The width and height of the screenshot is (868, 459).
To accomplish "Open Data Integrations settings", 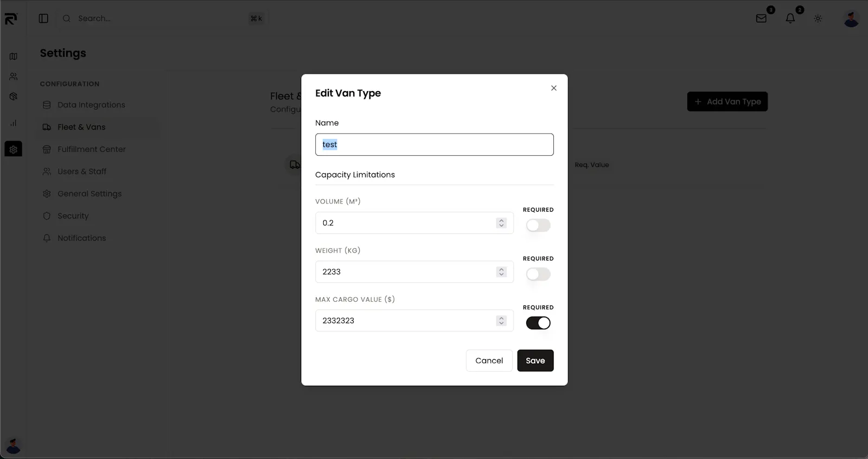I will coord(98,105).
